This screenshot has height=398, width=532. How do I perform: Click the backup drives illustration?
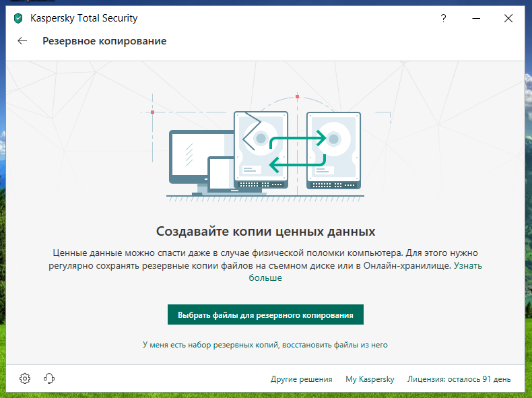pyautogui.click(x=265, y=147)
